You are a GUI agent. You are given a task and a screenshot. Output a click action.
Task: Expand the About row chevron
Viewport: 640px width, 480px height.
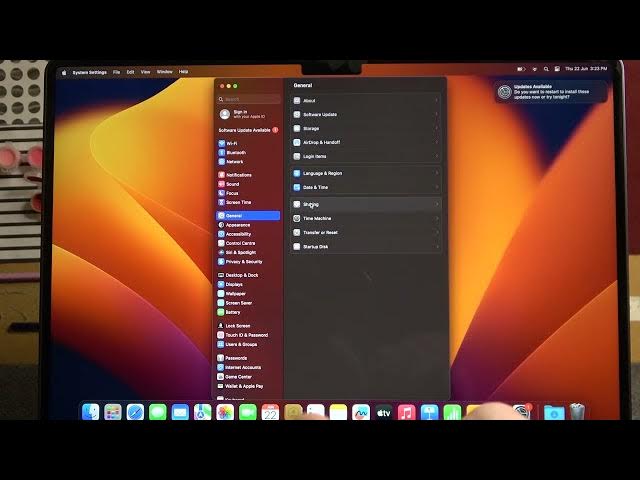pos(436,100)
